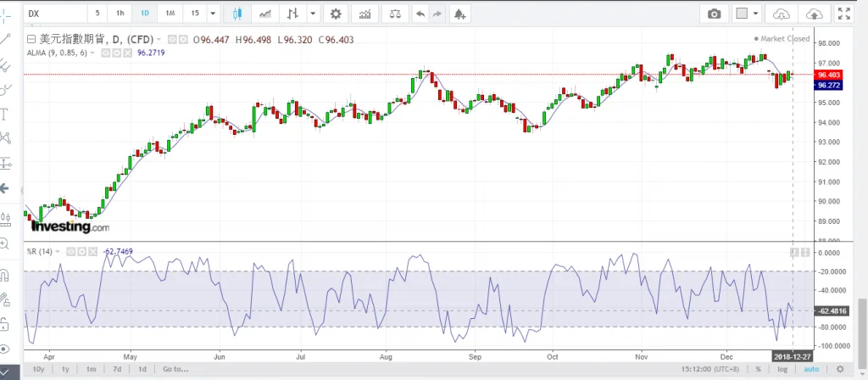Open the layout selector dropdown
868x380 pixels.
(755, 14)
